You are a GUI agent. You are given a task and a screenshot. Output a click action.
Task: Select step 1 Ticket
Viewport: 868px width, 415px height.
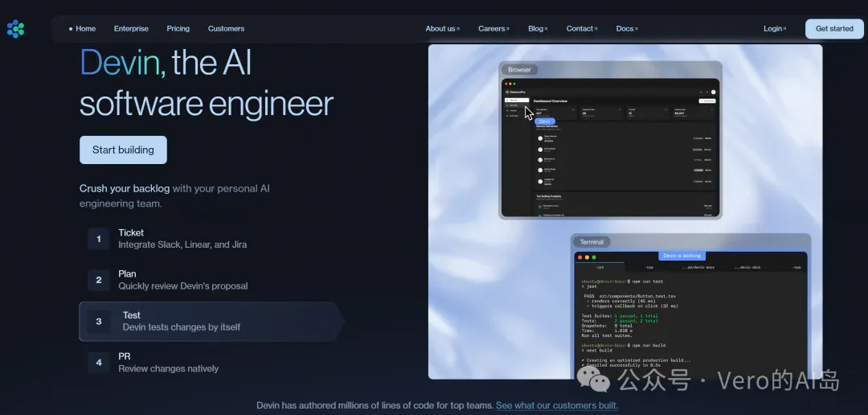click(x=211, y=239)
